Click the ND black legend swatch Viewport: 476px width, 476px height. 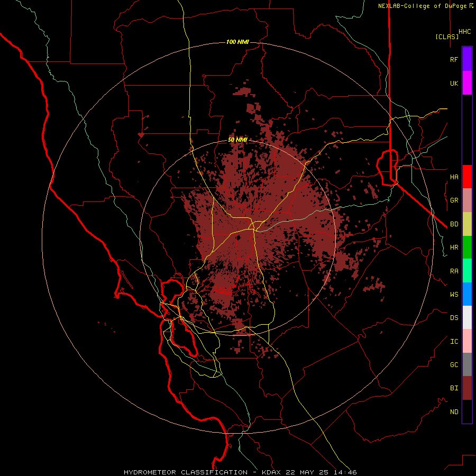[x=467, y=411]
